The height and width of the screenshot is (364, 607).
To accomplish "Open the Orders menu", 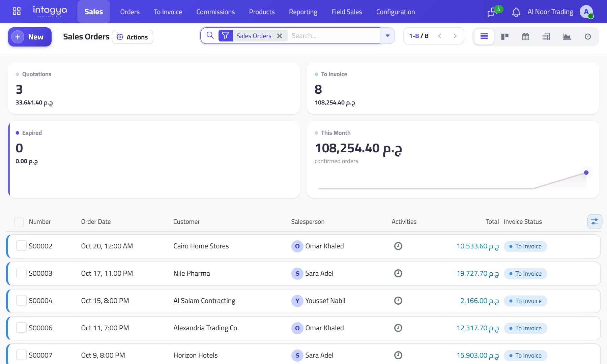I will tap(130, 12).
